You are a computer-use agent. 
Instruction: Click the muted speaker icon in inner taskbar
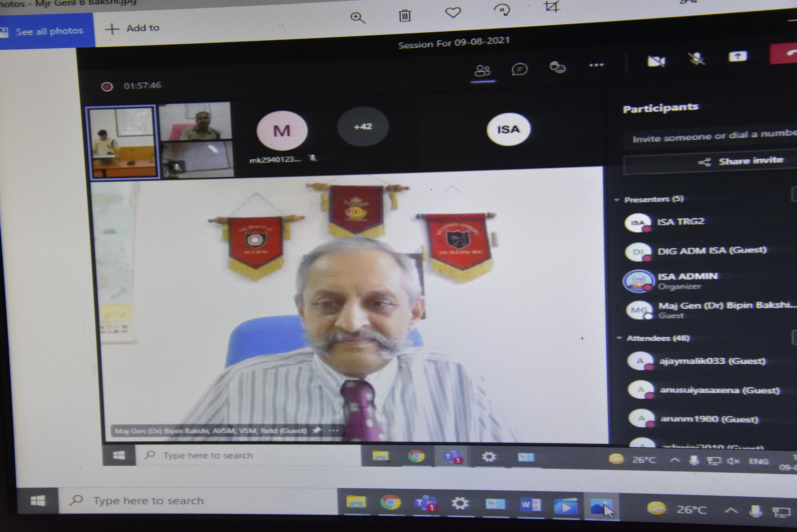(x=733, y=461)
